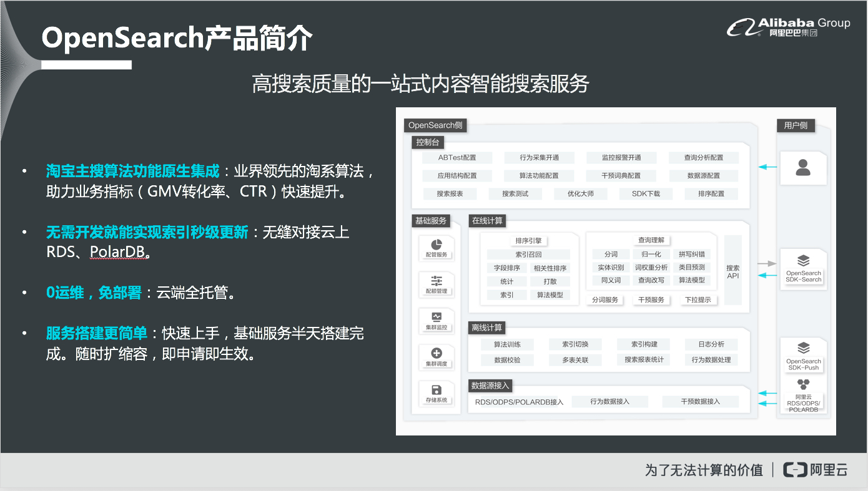Select the 应用结构配置 box
The image size is (868, 491).
[x=456, y=176]
